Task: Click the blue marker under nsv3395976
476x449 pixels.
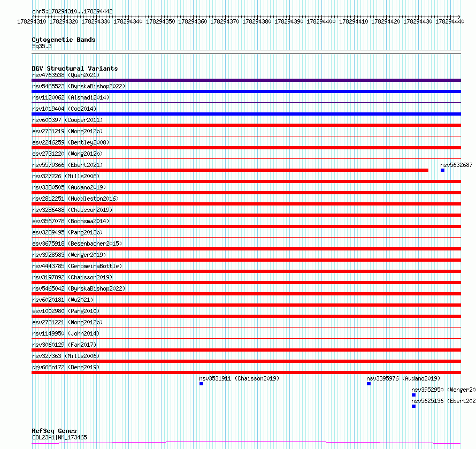Action: click(369, 384)
